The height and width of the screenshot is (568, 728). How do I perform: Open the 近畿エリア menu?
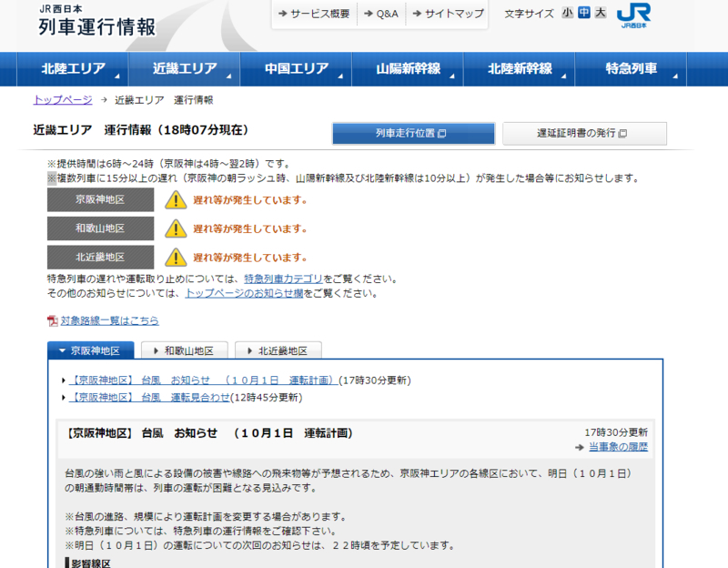click(185, 69)
